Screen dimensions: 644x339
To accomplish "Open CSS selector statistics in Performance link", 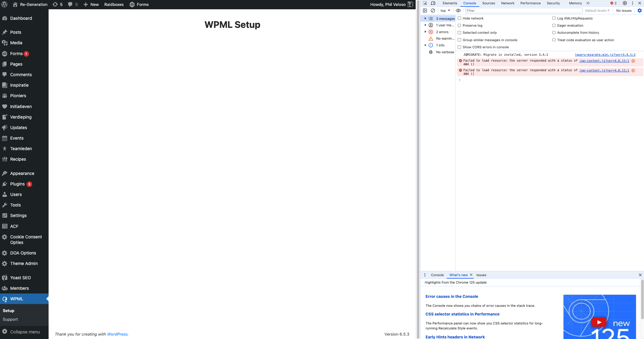I will [x=462, y=314].
